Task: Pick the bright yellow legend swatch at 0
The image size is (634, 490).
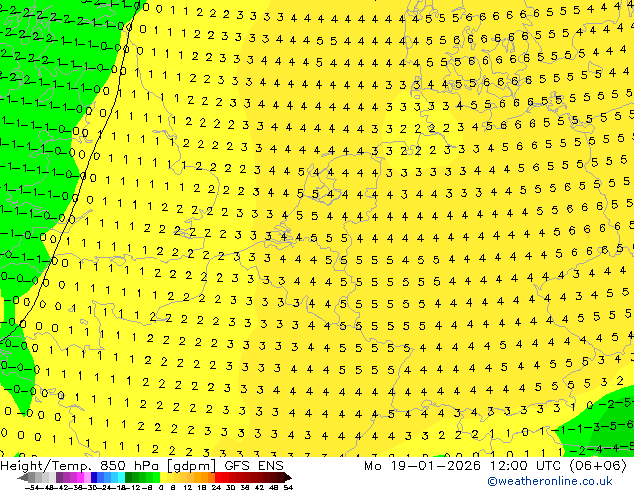Action: pos(164,477)
